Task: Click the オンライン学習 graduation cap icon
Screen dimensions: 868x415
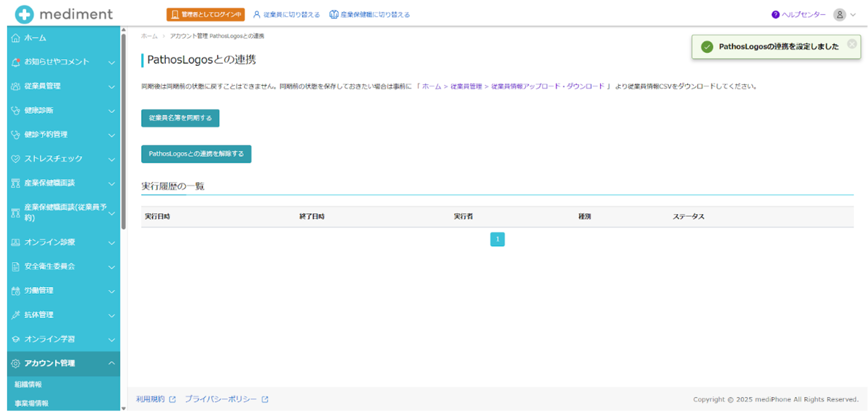Action: (x=16, y=339)
